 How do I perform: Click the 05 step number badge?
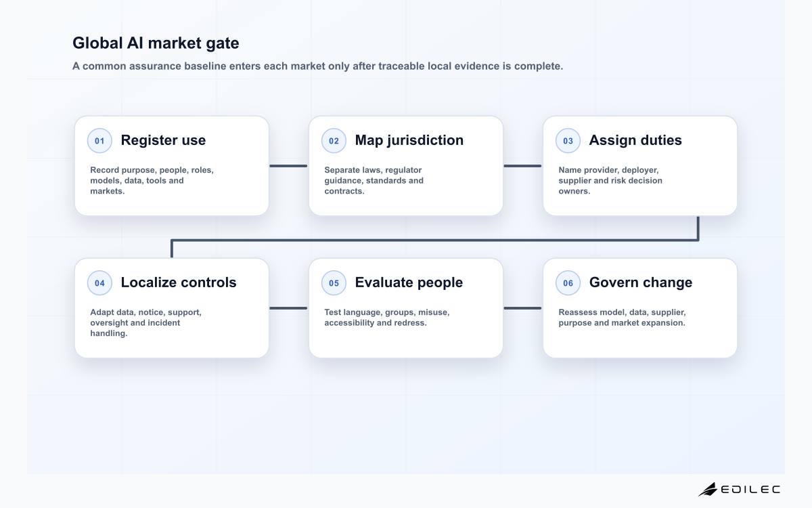click(334, 283)
